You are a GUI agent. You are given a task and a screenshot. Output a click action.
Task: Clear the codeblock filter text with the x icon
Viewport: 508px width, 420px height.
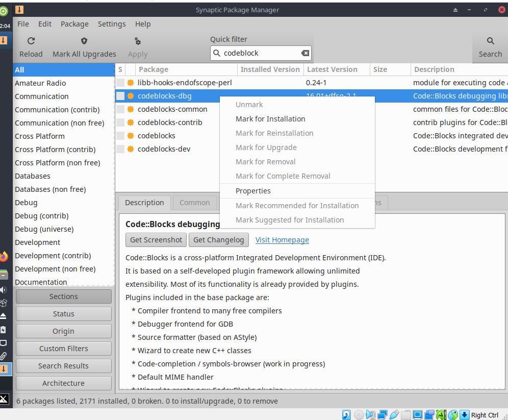click(x=305, y=53)
